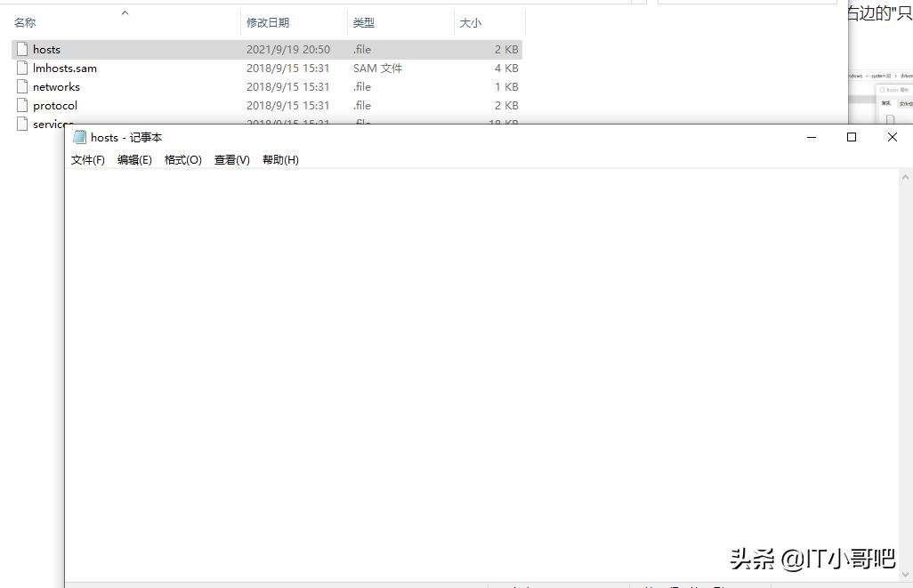Click the date 2021/9/19 20:50 of hosts

click(x=288, y=50)
